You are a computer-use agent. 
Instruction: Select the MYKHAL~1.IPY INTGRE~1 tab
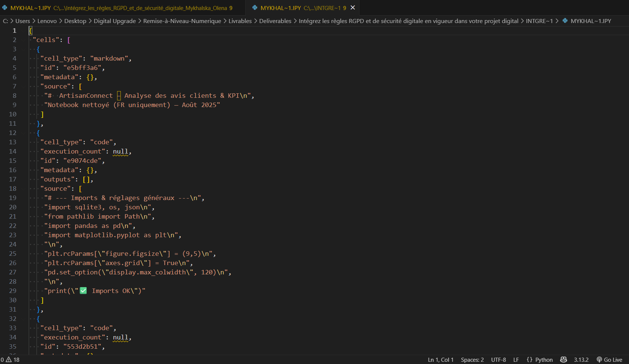(303, 8)
